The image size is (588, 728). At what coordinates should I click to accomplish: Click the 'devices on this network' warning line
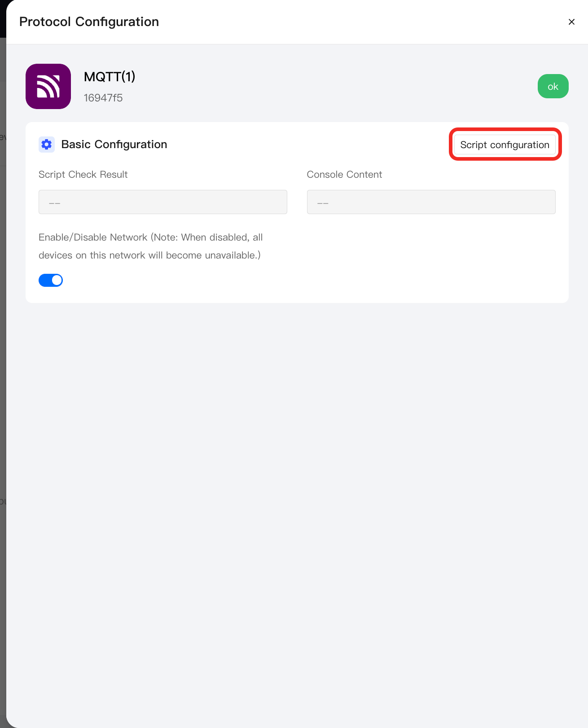pos(149,255)
